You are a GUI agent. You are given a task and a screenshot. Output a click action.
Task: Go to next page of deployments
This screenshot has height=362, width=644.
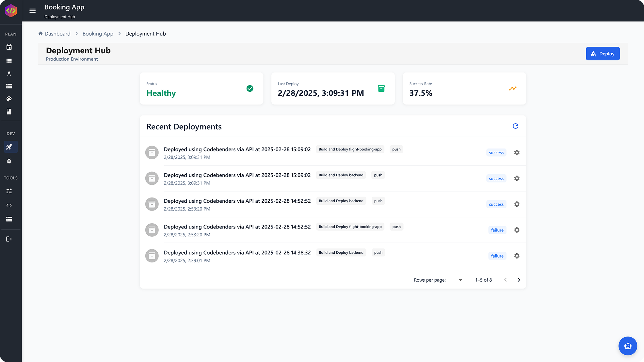519,280
